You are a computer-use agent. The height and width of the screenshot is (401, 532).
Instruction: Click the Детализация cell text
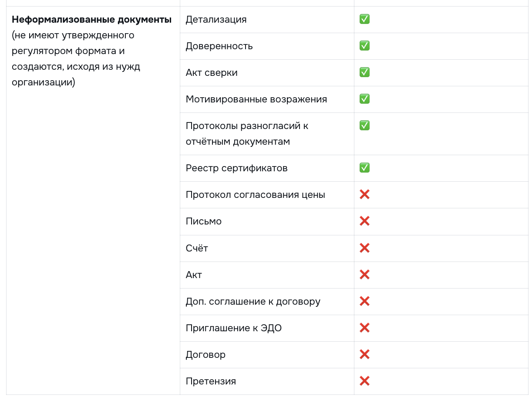coord(216,20)
